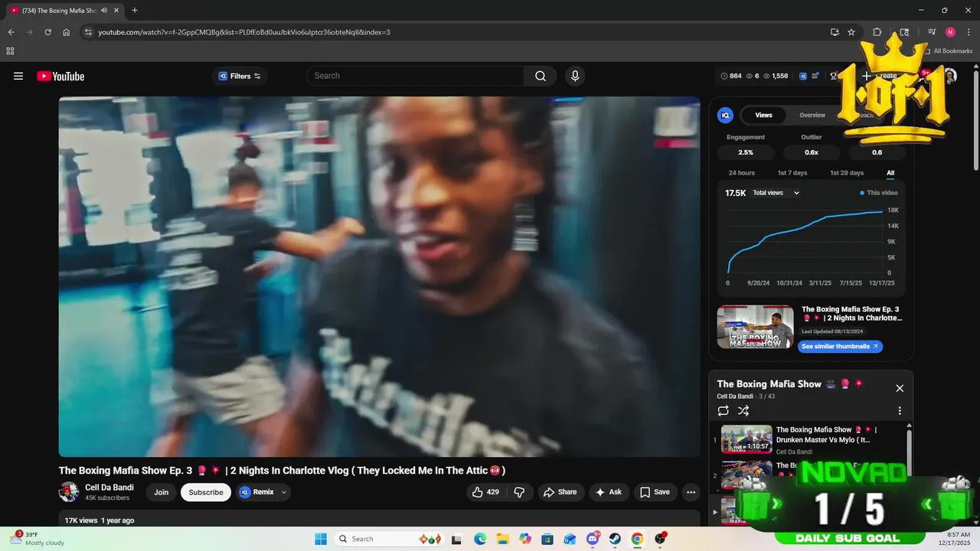Click the vidIQ list icon in top bar
Image resolution: width=980 pixels, height=551 pixels.
tap(816, 76)
